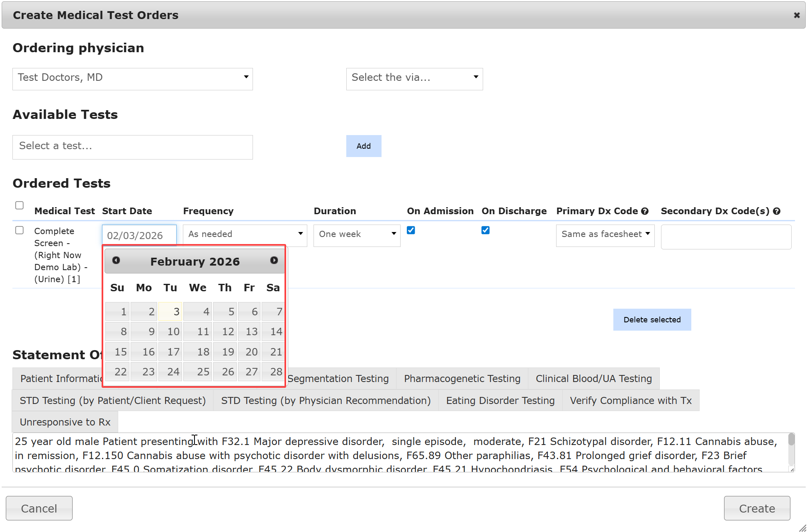
Task: Select the Pharmacogenetic Testing tab
Action: pyautogui.click(x=462, y=379)
